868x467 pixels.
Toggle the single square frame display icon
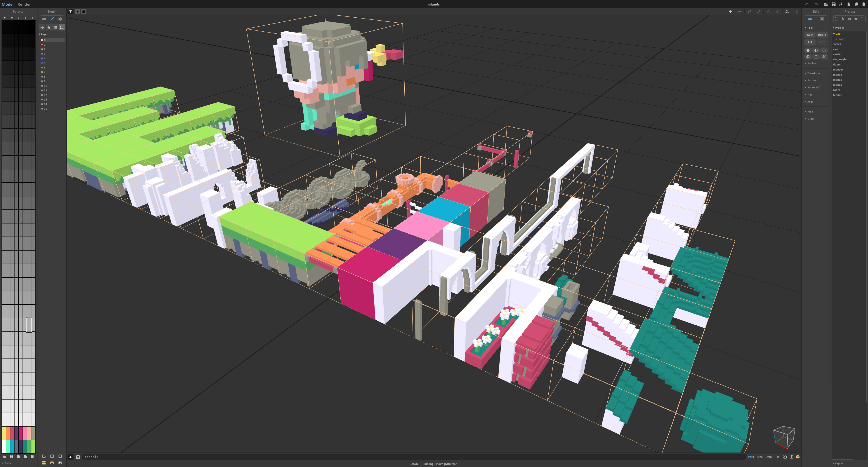coord(52,456)
